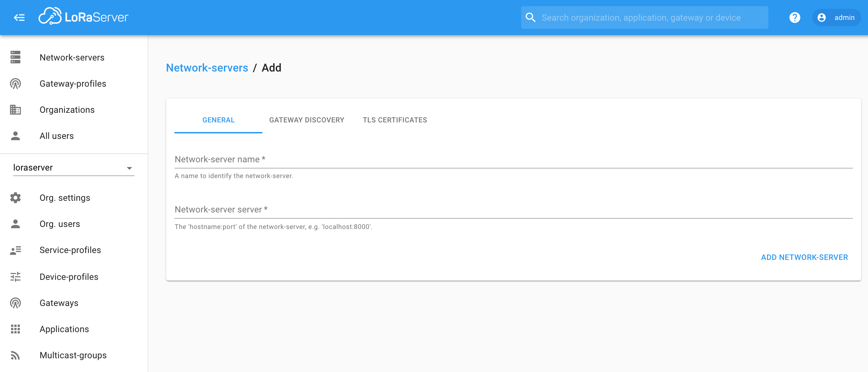Click the Org. settings gear icon
This screenshot has width=868, height=372.
point(15,197)
